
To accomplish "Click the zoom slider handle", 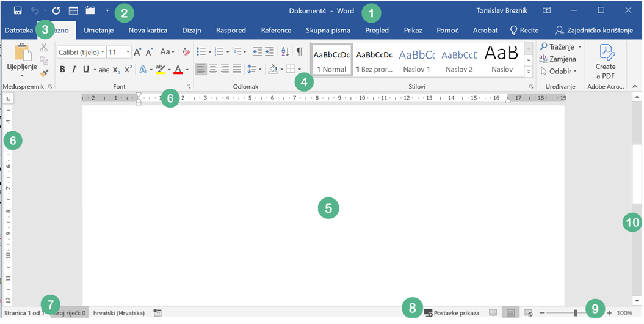I will [x=575, y=313].
